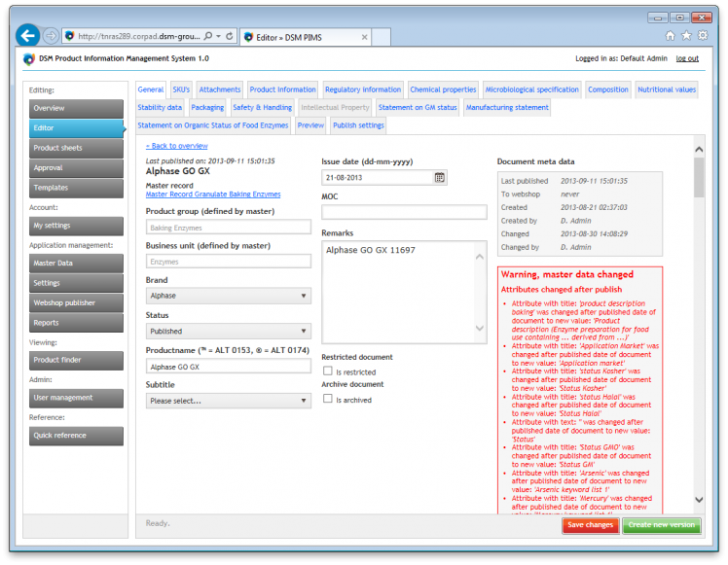Select Editor in the sidebar

pyautogui.click(x=76, y=128)
